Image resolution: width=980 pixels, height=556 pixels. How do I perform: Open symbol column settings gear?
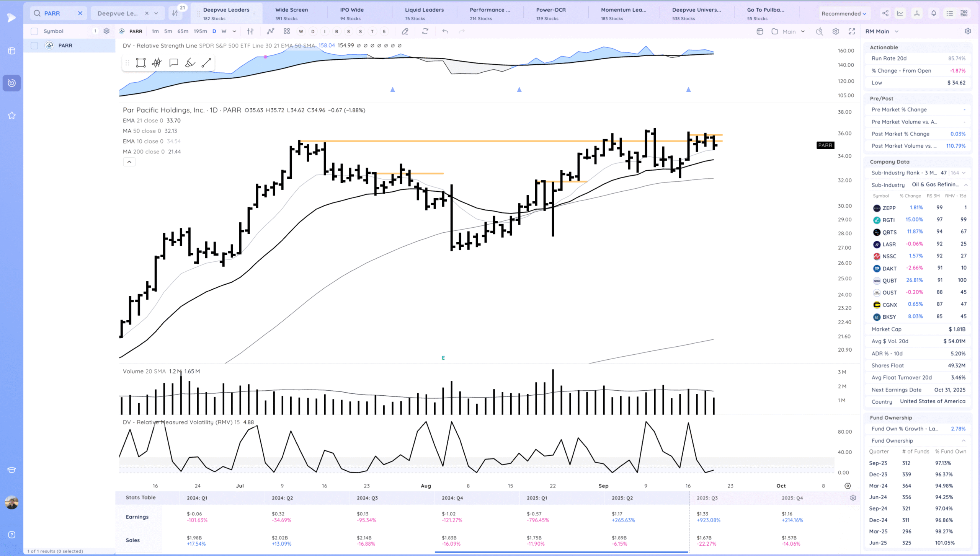106,31
